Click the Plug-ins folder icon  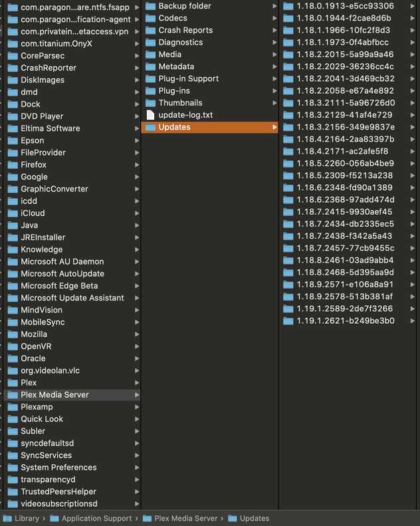point(150,91)
